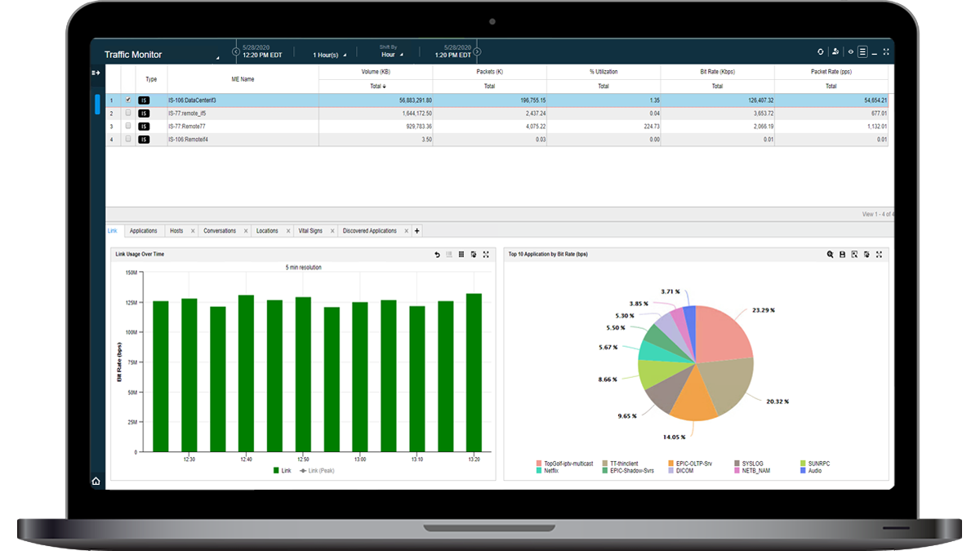Close the Hosts tab
980x551 pixels.
193,231
